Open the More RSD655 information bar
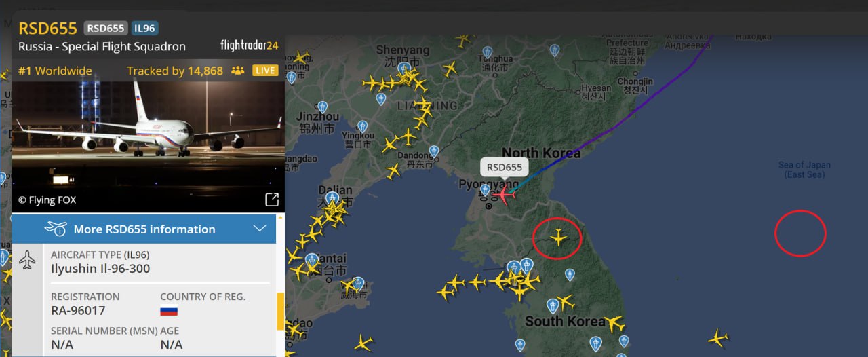The width and height of the screenshot is (868, 357). click(x=144, y=229)
